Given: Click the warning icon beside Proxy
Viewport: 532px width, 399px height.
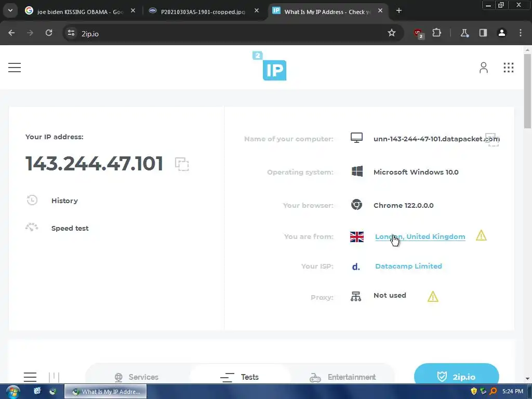Looking at the screenshot, I should click(433, 297).
